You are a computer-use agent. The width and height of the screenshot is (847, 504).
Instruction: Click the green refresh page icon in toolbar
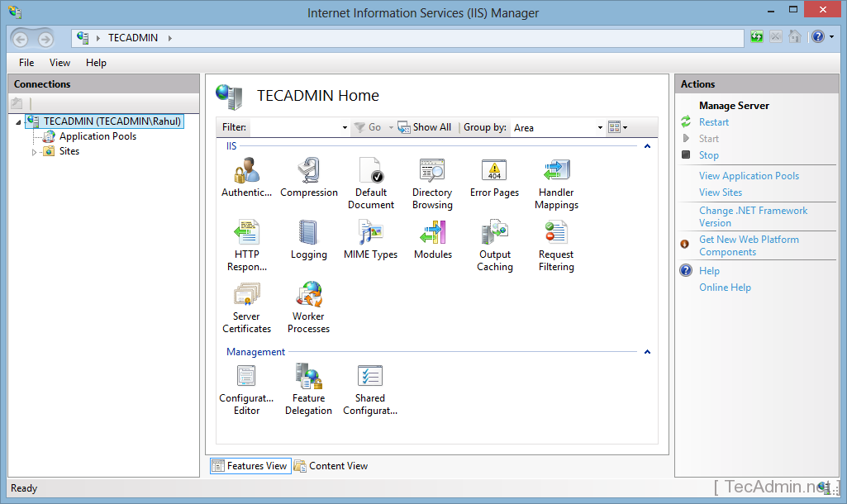[757, 36]
